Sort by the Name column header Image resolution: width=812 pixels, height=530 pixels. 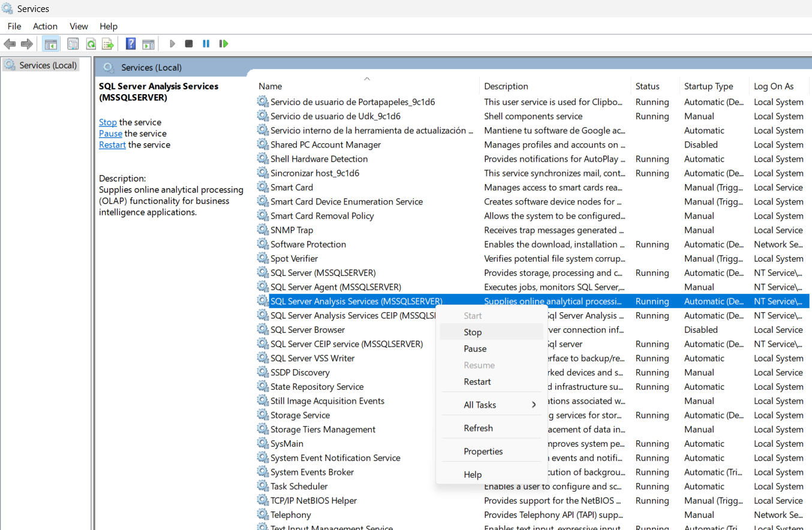[x=367, y=86]
